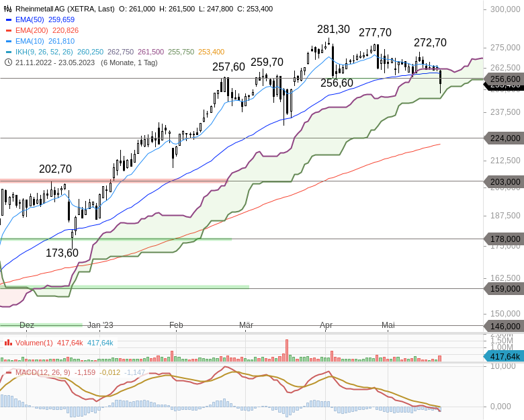
Task: Click the candlestick icon beside Rheinmetall AG
Action: point(8,9)
